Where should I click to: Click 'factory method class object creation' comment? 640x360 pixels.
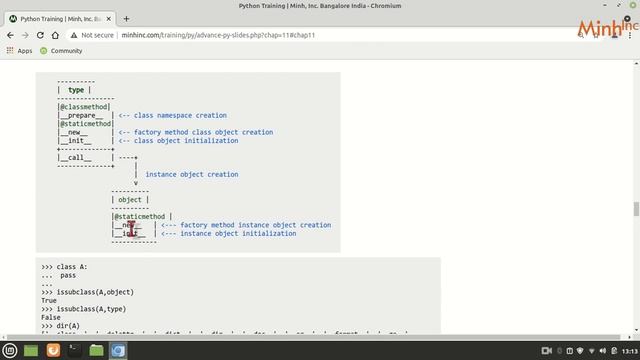pos(203,132)
